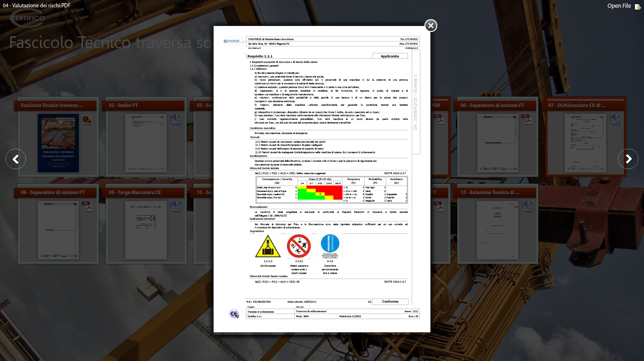Click the Certifico logo at top left
Viewport: 644px width, 361px height.
(x=27, y=19)
